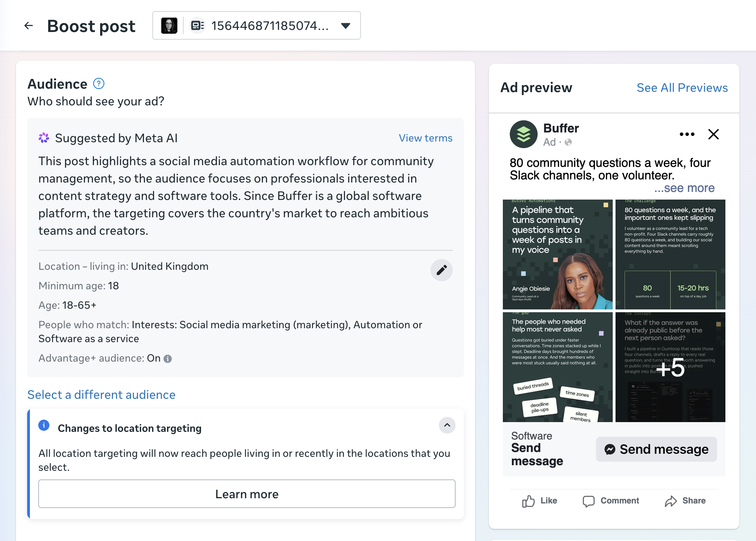Click the Age: 18-65+ line

[67, 305]
